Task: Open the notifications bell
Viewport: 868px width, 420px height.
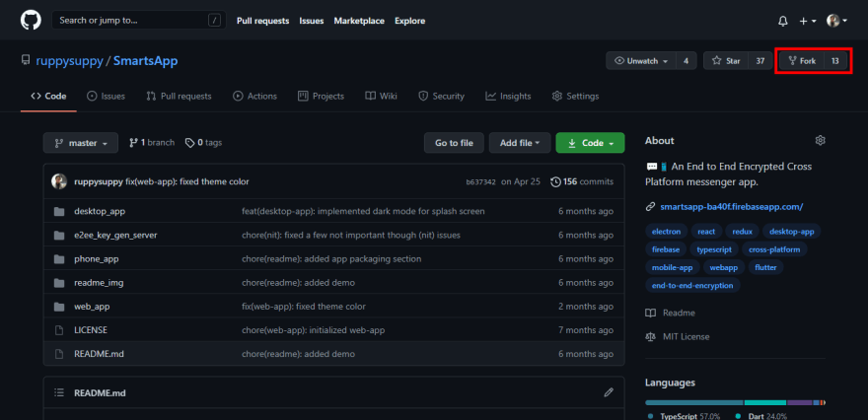Action: click(x=783, y=21)
